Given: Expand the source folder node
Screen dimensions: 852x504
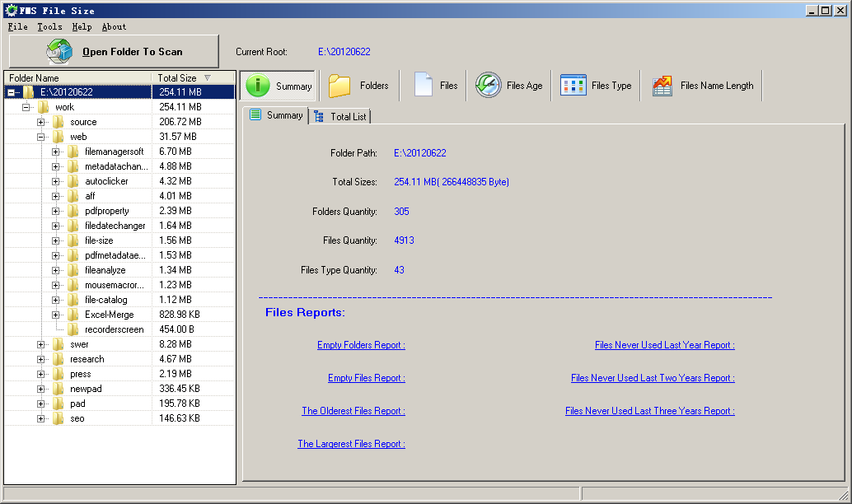Looking at the screenshot, I should click(39, 121).
